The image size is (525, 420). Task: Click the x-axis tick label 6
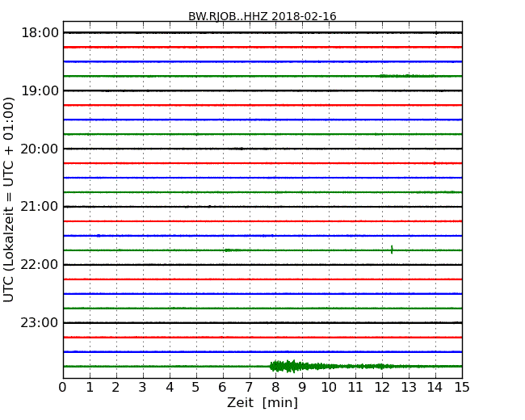[x=222, y=388]
